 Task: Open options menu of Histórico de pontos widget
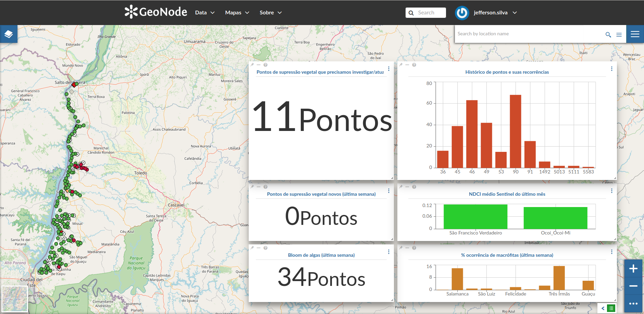point(612,69)
